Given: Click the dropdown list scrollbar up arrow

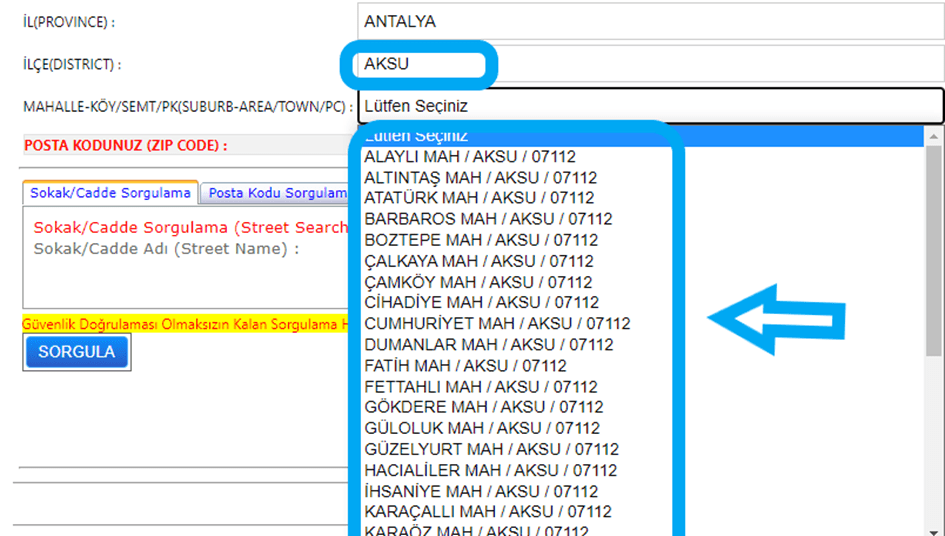Looking at the screenshot, I should coord(934,136).
